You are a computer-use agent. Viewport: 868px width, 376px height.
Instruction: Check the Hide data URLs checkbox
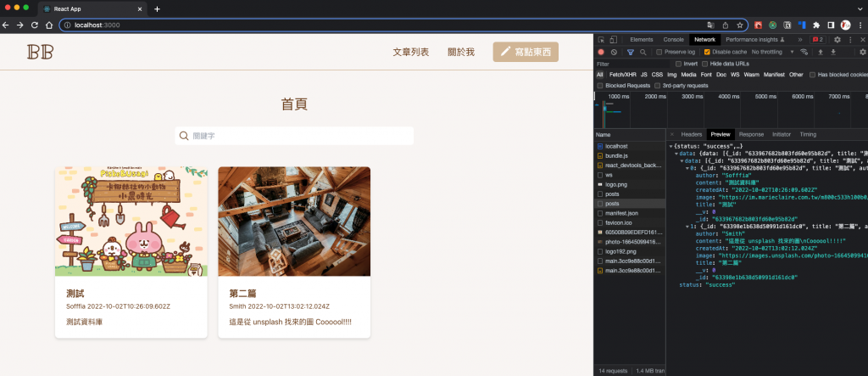pyautogui.click(x=704, y=64)
